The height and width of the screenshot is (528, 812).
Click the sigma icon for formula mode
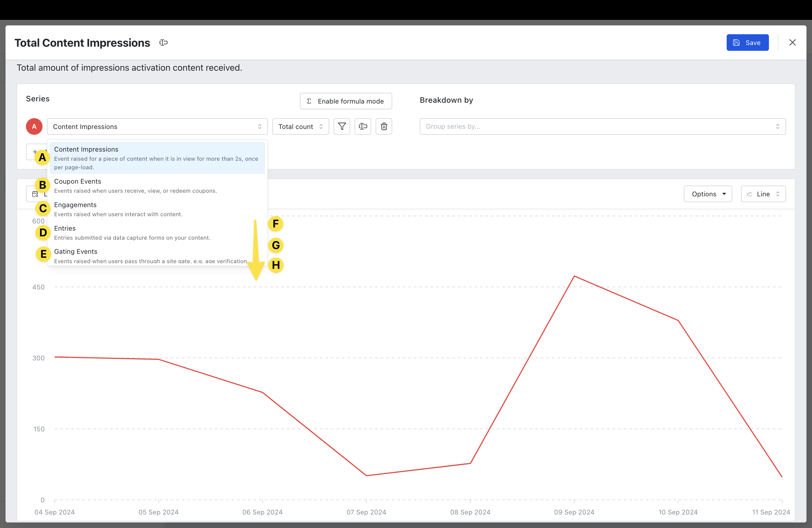[309, 101]
